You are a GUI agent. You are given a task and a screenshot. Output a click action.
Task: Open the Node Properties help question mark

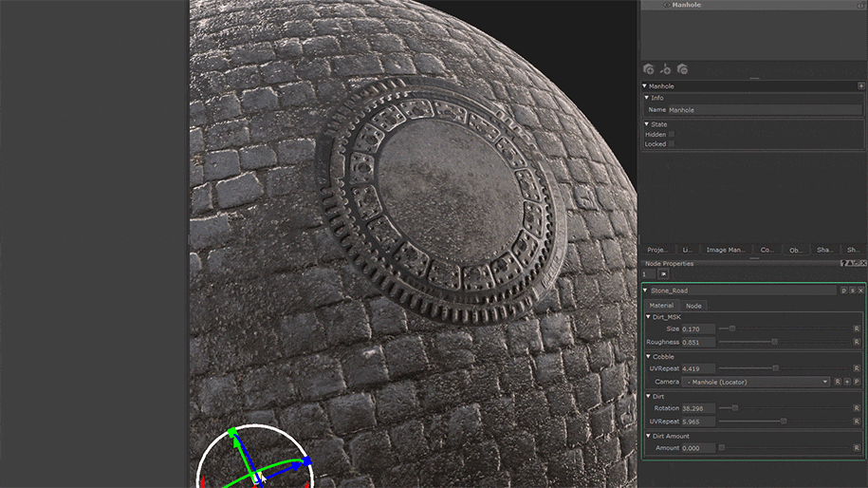click(x=844, y=263)
